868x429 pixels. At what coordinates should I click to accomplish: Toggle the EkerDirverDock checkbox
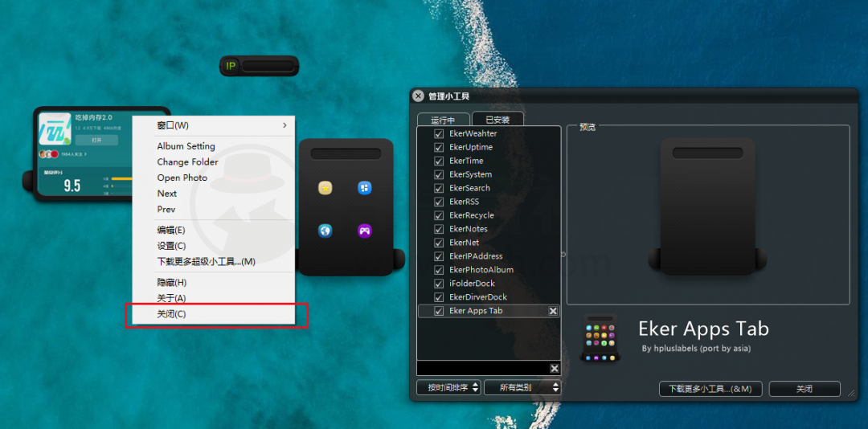[439, 297]
